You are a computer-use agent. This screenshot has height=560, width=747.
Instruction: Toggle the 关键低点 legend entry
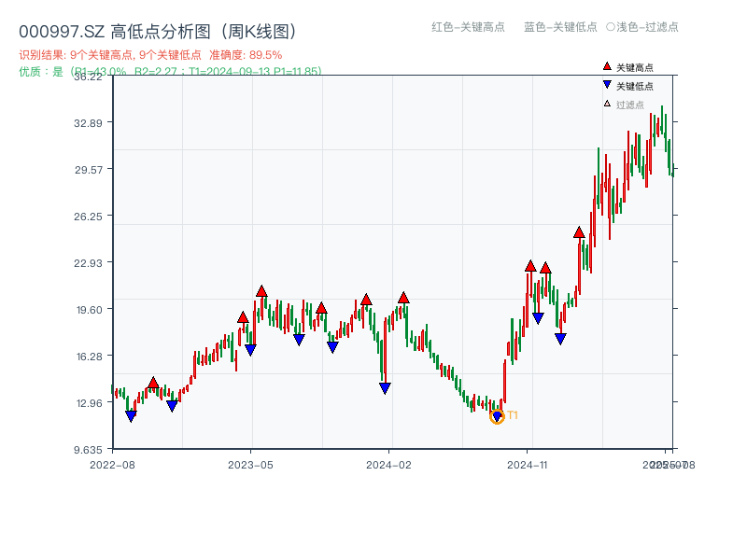(x=628, y=86)
